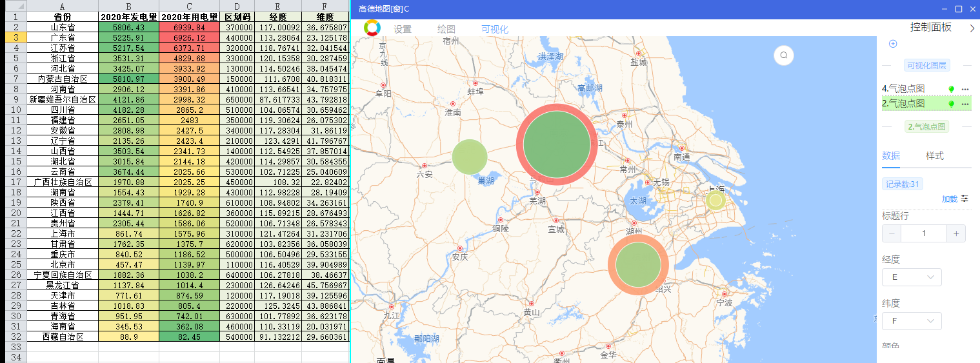
Task: Click the 标题行 number input field
Action: [x=924, y=233]
